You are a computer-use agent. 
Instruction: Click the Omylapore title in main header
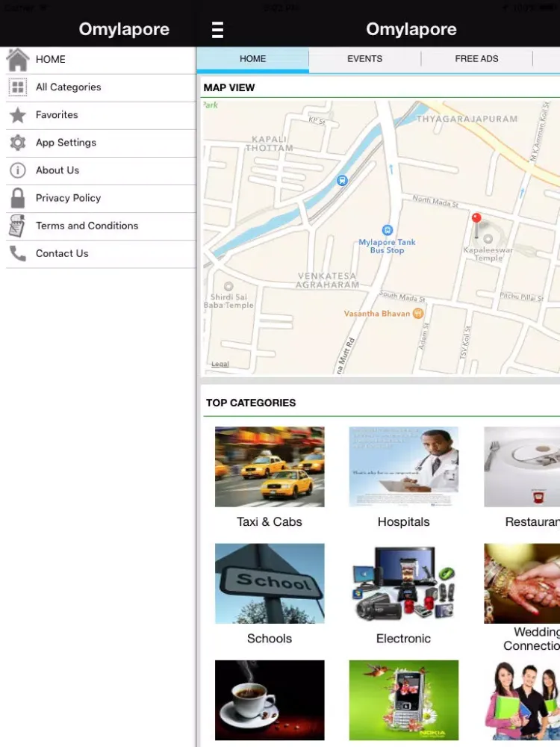click(x=411, y=29)
